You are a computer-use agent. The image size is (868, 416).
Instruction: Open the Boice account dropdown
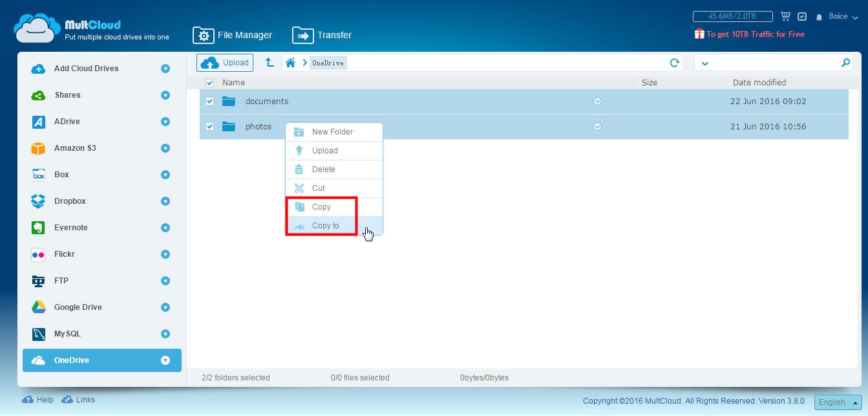pos(843,17)
